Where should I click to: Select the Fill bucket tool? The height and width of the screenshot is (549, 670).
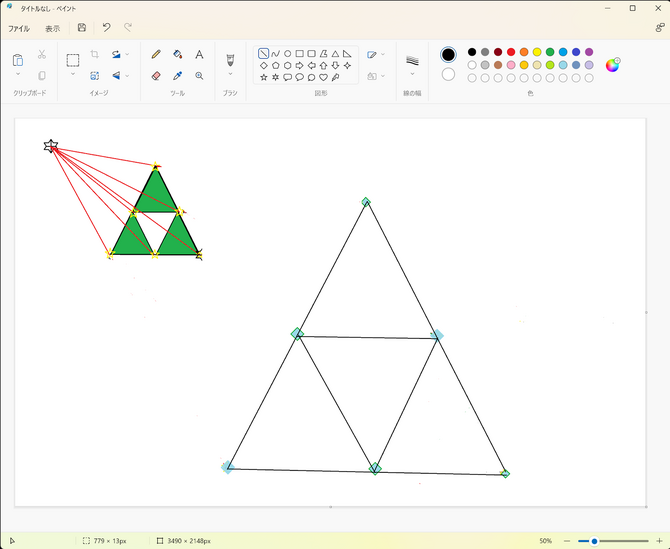(178, 54)
